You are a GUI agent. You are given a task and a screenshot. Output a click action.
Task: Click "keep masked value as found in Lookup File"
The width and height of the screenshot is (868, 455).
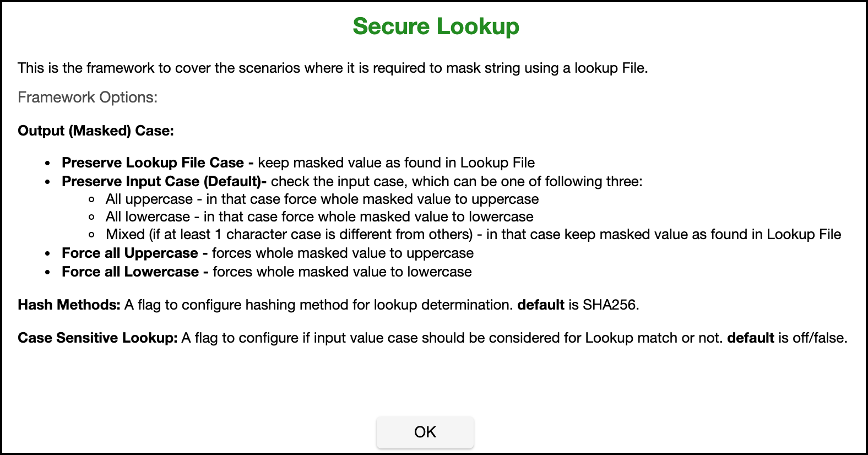[x=396, y=163]
